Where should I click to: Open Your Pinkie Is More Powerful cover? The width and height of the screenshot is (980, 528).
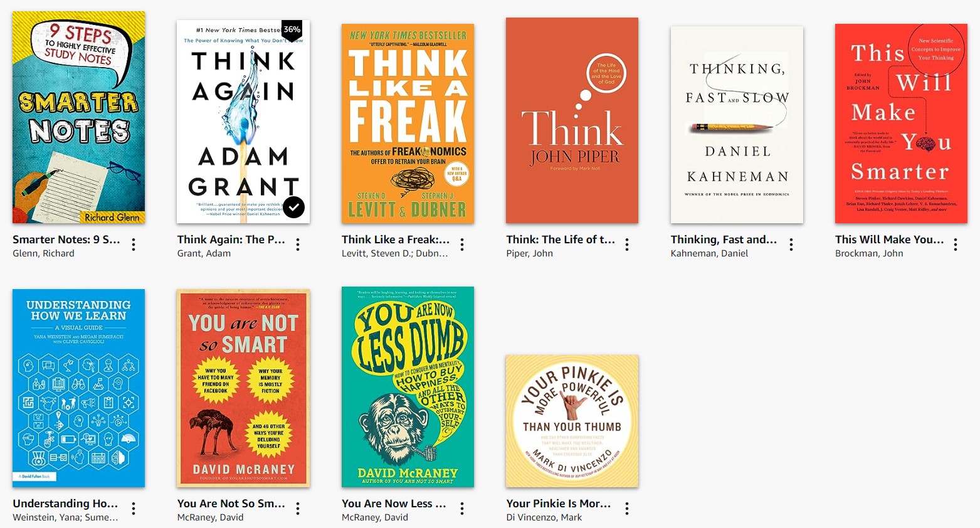(572, 421)
